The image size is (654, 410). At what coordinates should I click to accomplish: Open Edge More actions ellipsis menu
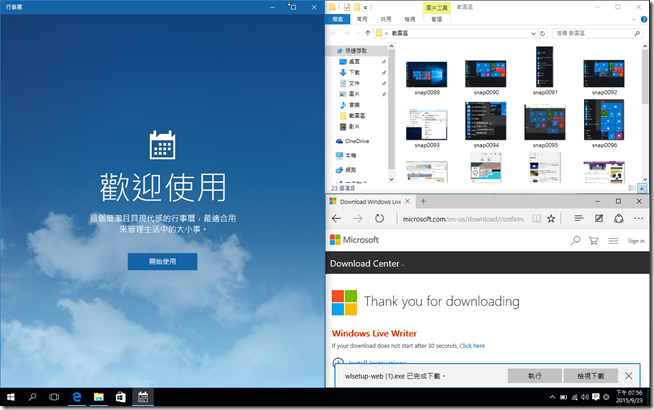point(639,218)
